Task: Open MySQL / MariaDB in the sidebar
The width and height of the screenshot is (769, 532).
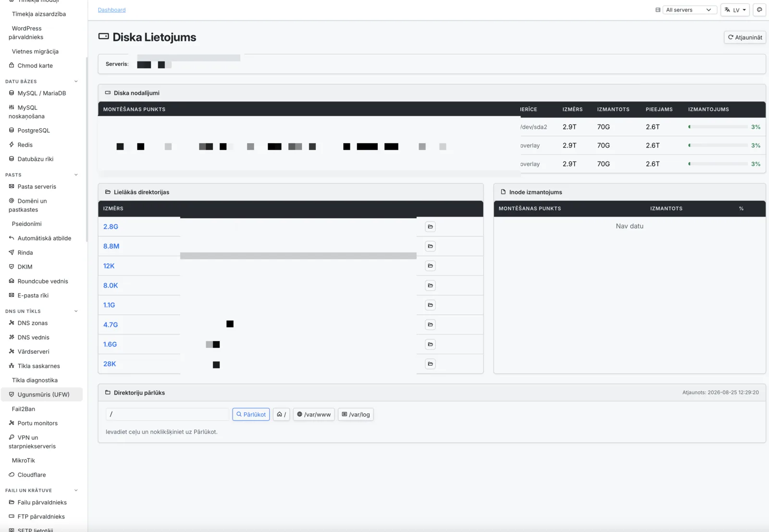Action: 42,93
